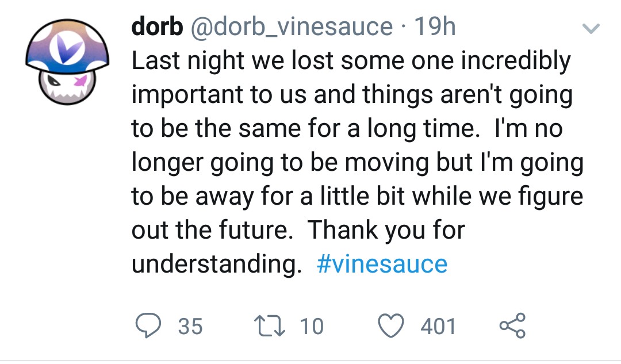The image size is (621, 364).
Task: Click the 401 likes count
Action: (x=438, y=327)
